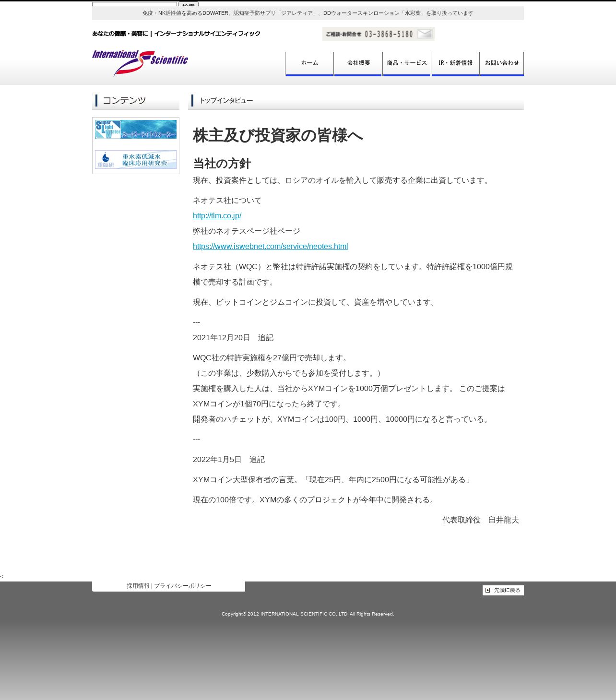Click the search input field at top
616x700 pixels.
click(134, 4)
